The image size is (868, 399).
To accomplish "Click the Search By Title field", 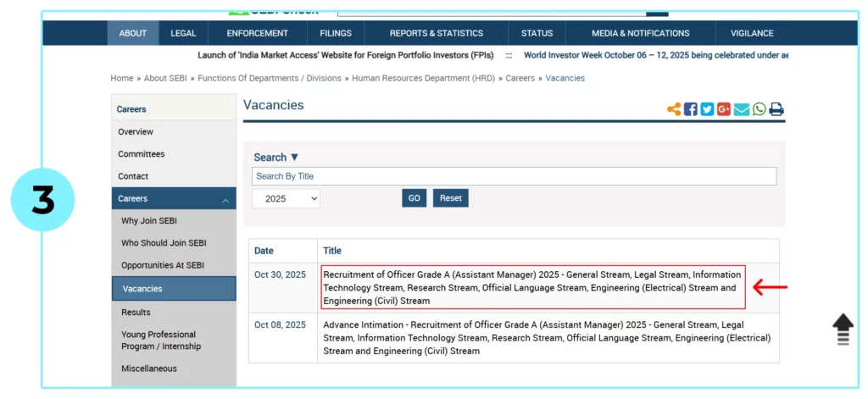I will (514, 176).
